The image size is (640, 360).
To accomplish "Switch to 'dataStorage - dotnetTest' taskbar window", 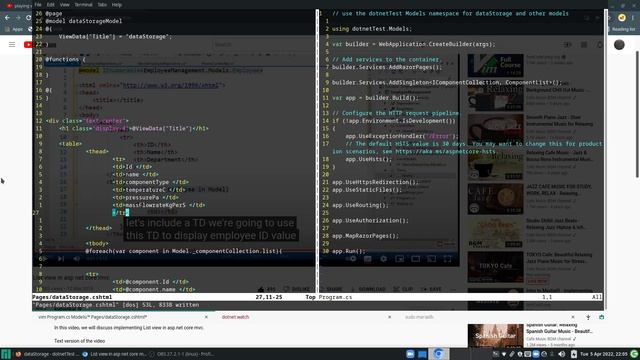I will click(46, 354).
